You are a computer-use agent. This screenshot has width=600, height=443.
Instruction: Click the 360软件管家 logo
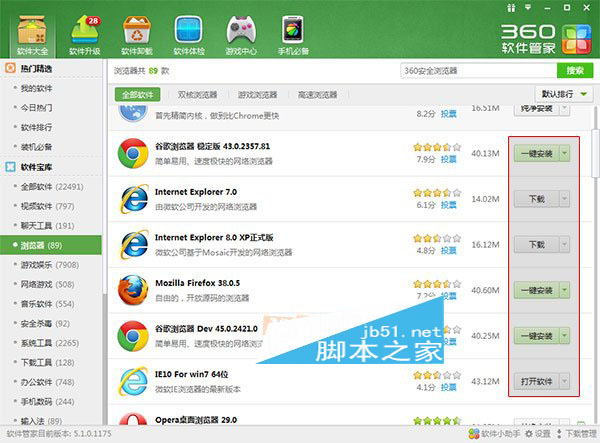coord(546,39)
